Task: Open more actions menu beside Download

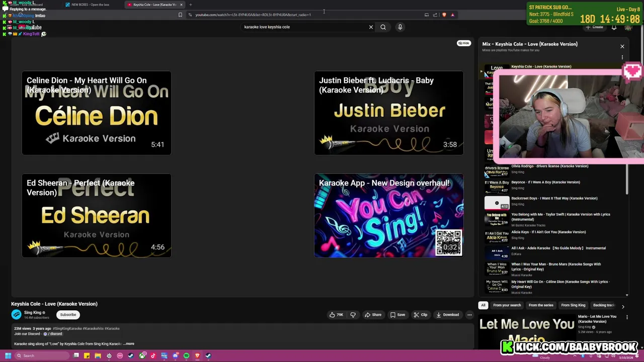Action: tap(469, 315)
